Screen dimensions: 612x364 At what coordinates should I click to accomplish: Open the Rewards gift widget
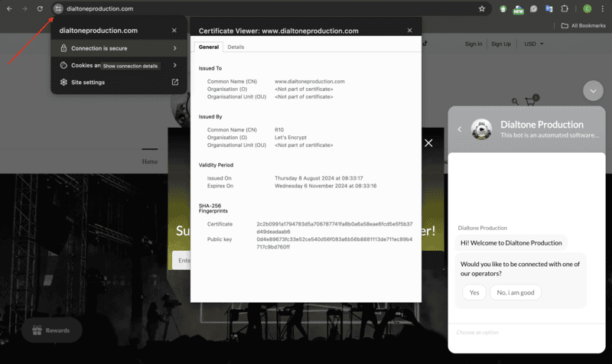click(51, 330)
